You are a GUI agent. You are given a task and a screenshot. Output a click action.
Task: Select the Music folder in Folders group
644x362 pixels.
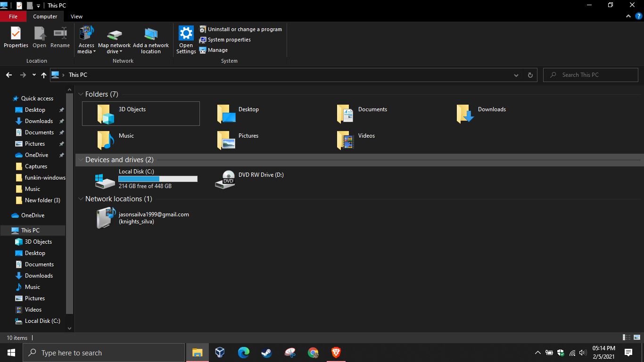(116, 140)
